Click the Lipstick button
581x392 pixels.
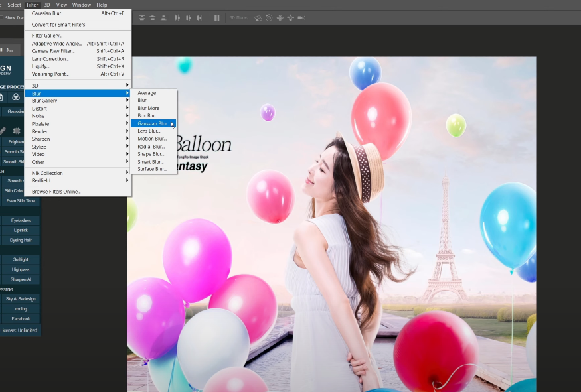(21, 230)
